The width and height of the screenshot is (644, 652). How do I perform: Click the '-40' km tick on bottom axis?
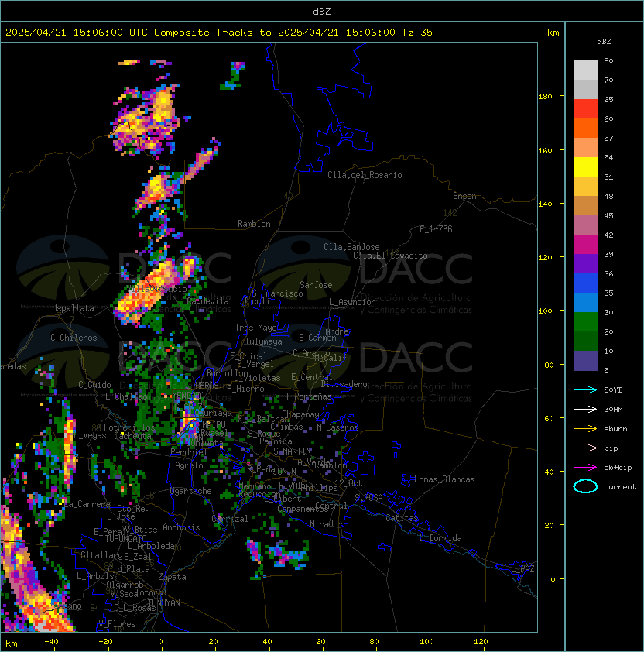tap(51, 642)
